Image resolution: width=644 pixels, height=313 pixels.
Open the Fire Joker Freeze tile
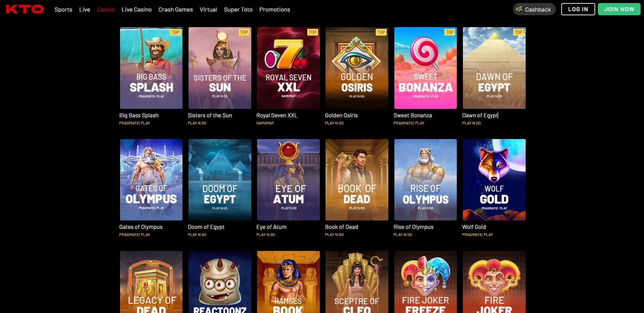[425, 282]
